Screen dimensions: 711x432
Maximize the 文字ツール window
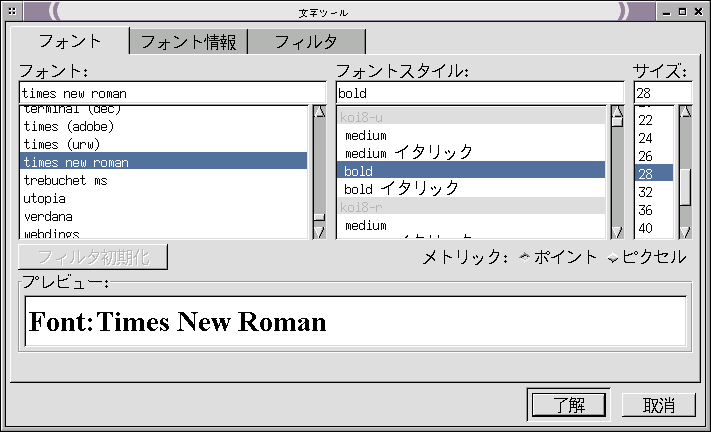pyautogui.click(x=682, y=12)
